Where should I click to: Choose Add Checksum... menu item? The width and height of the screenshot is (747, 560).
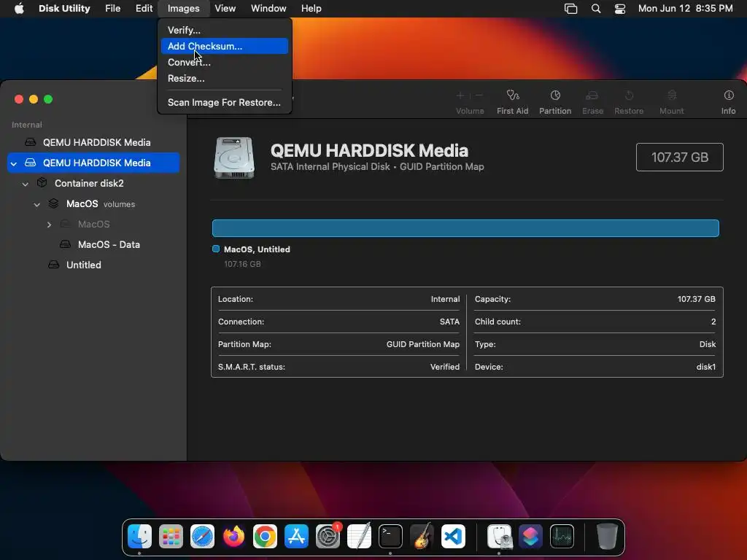coord(225,46)
